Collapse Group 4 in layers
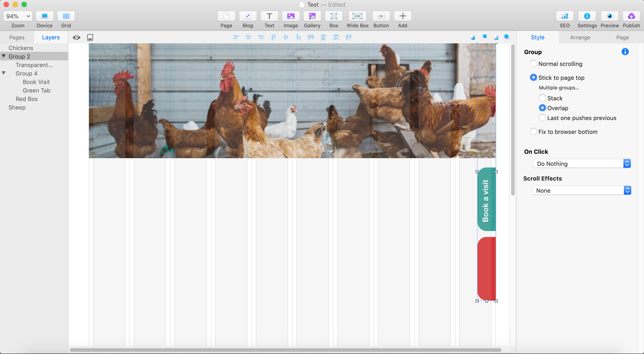Image resolution: width=644 pixels, height=354 pixels. [x=4, y=73]
